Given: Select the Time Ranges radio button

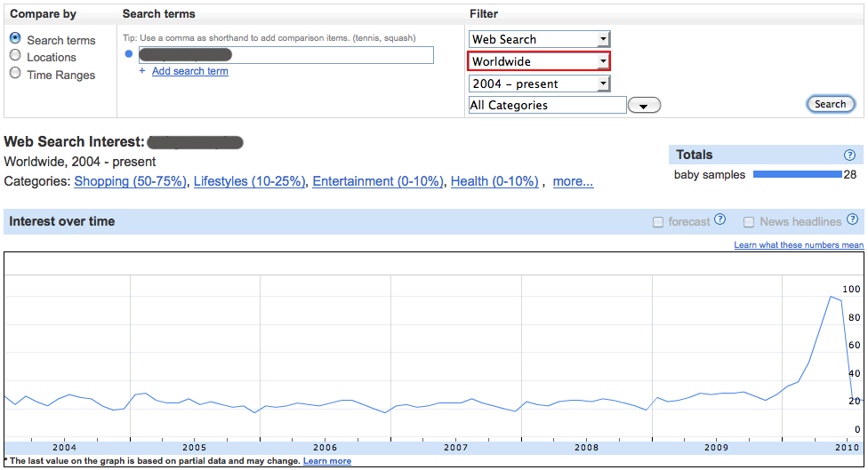Looking at the screenshot, I should (15, 74).
